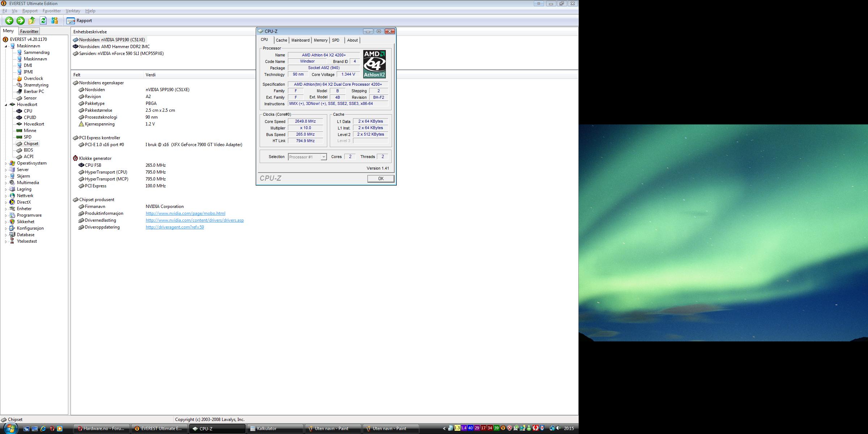Open the Memory tab in CPU-Z
868x434 pixels.
click(x=320, y=40)
